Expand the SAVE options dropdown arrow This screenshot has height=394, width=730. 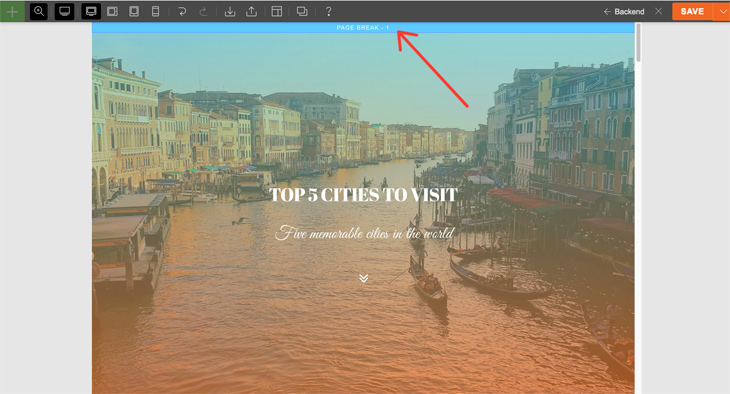point(722,11)
